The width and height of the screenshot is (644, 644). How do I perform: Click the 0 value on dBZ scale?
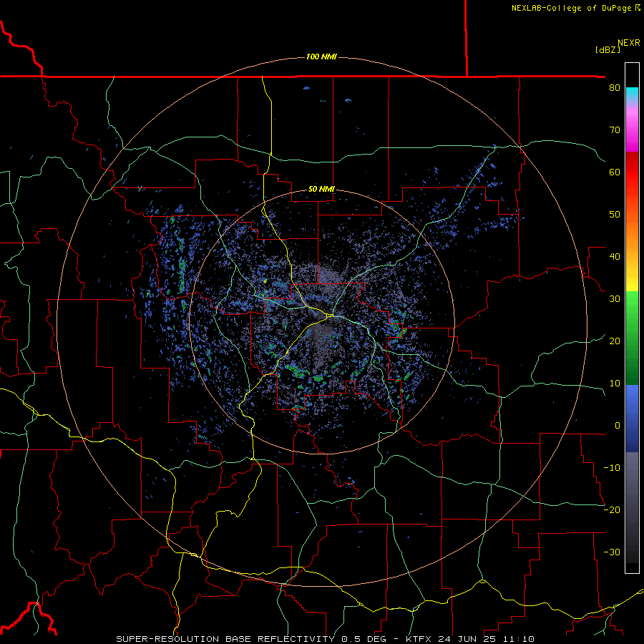pyautogui.click(x=618, y=426)
